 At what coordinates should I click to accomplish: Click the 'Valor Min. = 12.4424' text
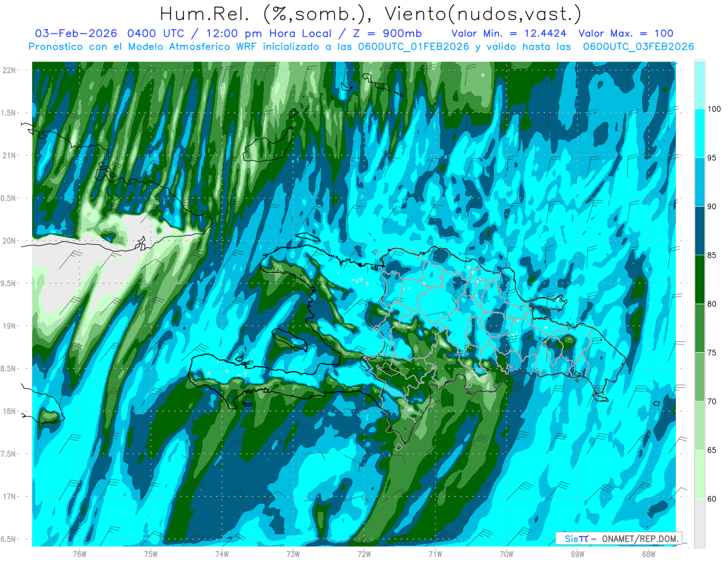[x=510, y=33]
